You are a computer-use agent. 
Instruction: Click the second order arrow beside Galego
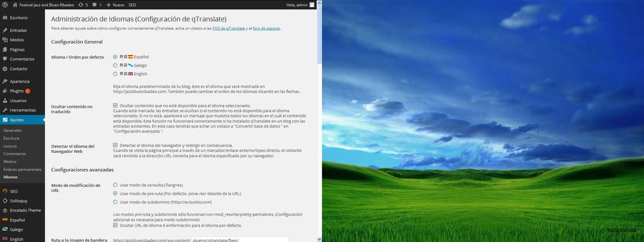click(x=125, y=65)
